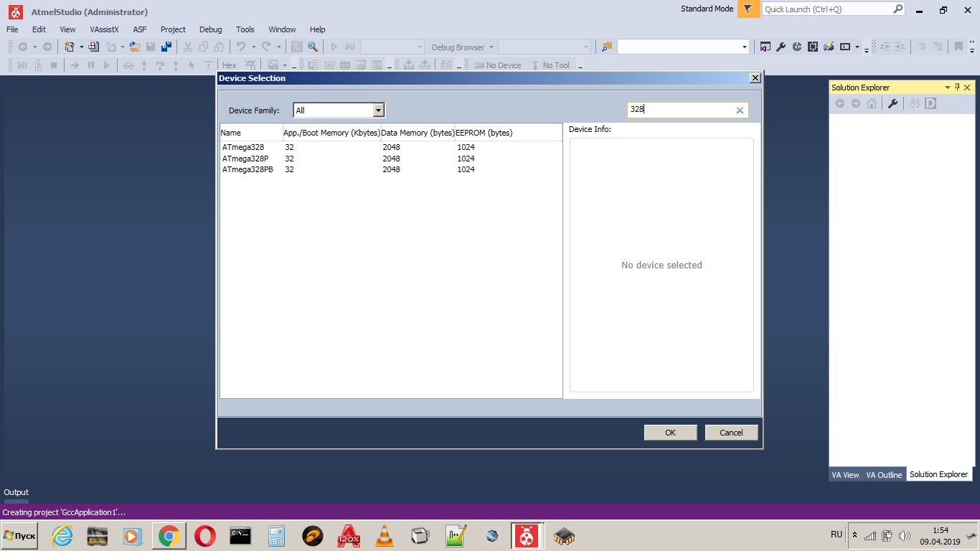Open the Help menu
The height and width of the screenshot is (551, 980).
(318, 29)
